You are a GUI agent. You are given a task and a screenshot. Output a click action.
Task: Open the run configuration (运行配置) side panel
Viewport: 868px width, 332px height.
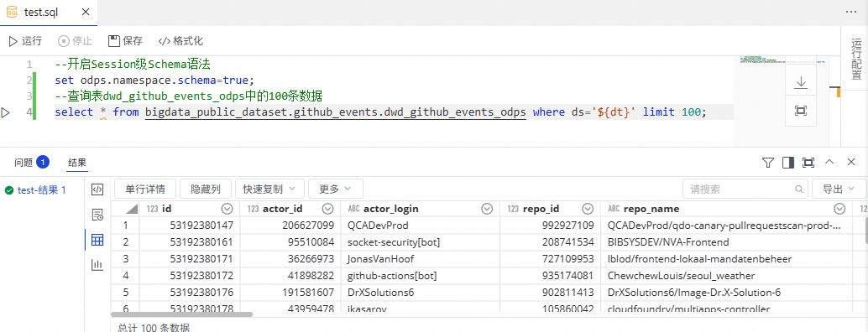coord(856,60)
